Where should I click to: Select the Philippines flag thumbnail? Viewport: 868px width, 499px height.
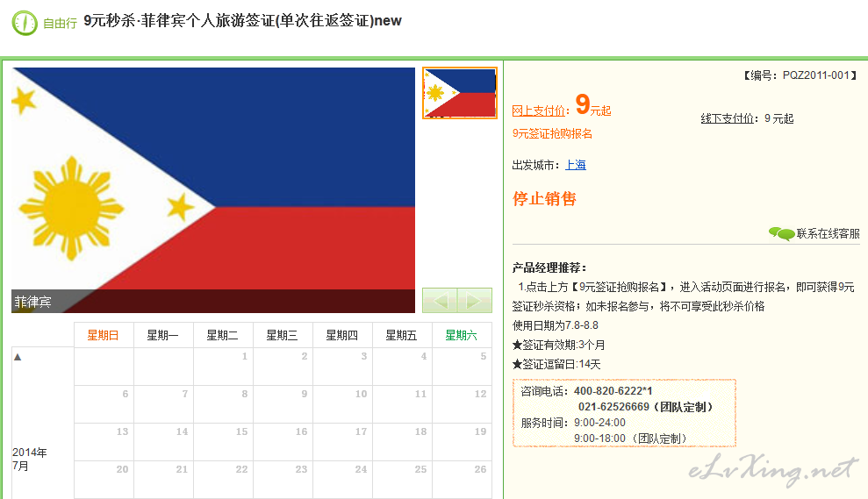(460, 93)
